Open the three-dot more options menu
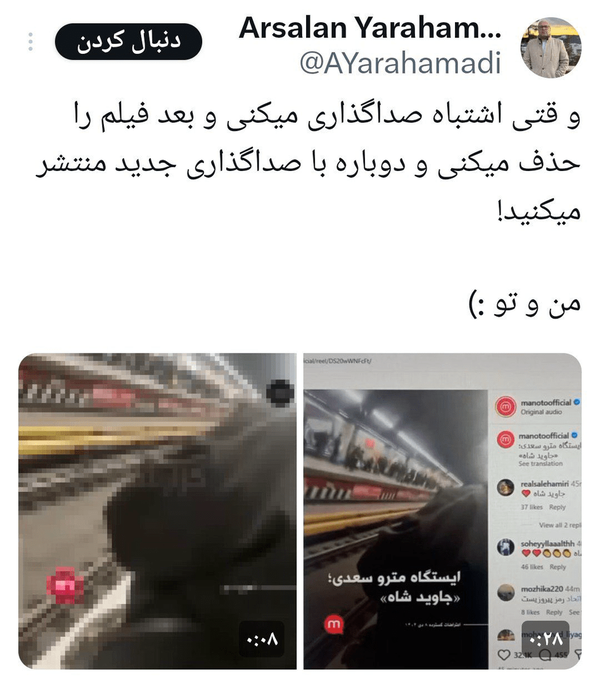Image resolution: width=600 pixels, height=684 pixels. 30,42
